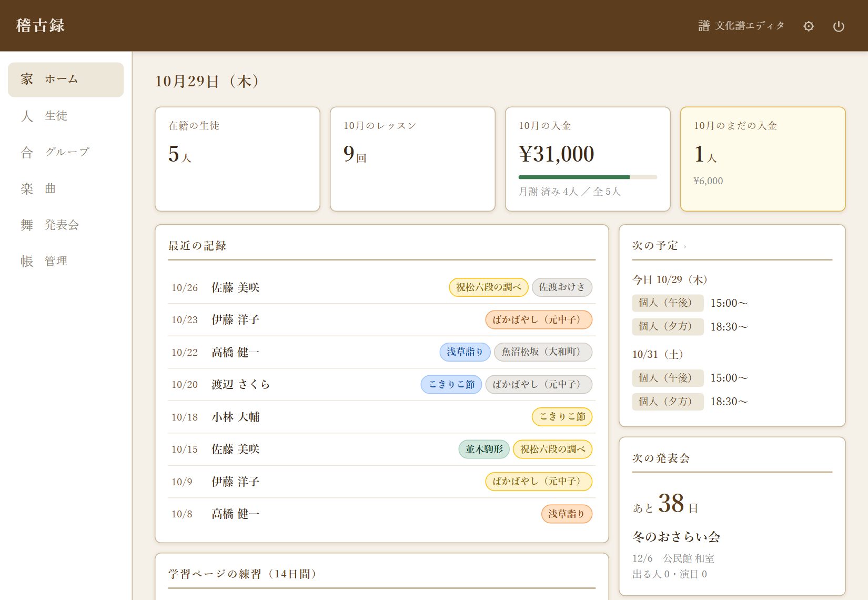Click こきりこ節 tag on 10/20 row
Screen dimensions: 868x600
pos(451,385)
